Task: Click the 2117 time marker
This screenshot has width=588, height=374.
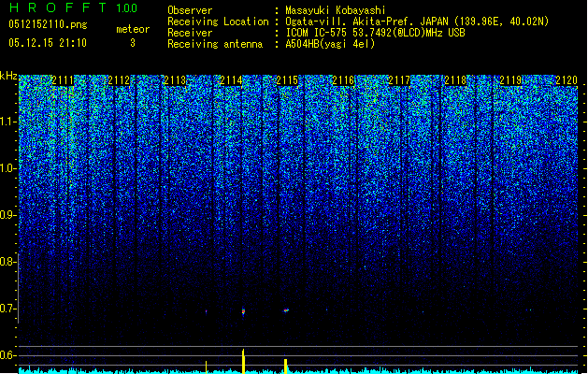Action: coord(399,80)
